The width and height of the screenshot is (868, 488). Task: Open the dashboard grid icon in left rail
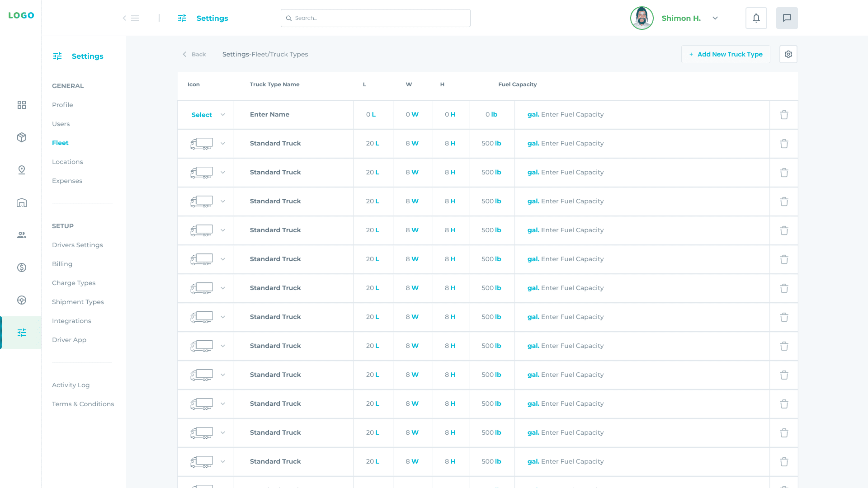tap(22, 105)
